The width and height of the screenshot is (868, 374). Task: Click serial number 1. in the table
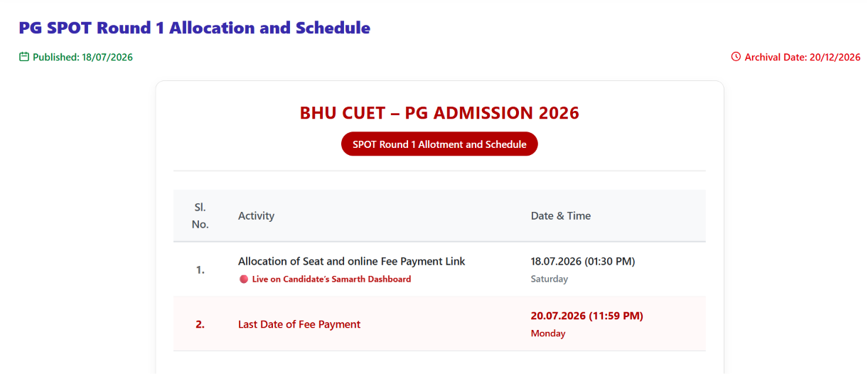200,270
